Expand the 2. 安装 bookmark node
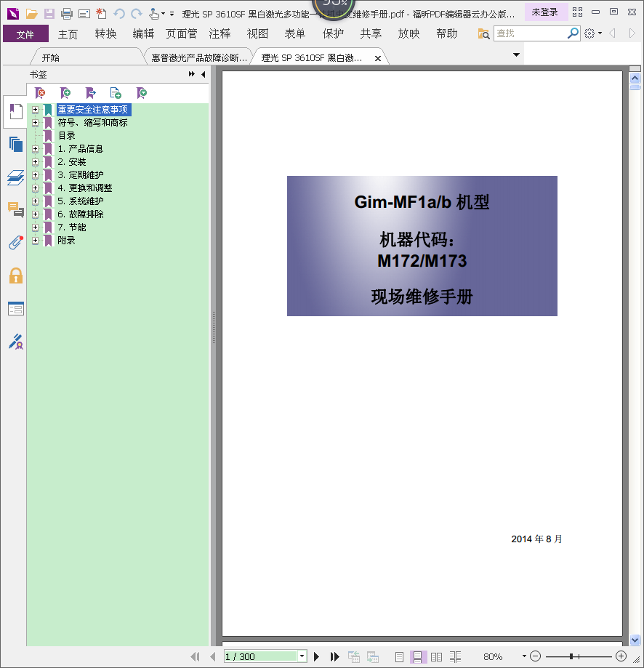 pos(36,162)
